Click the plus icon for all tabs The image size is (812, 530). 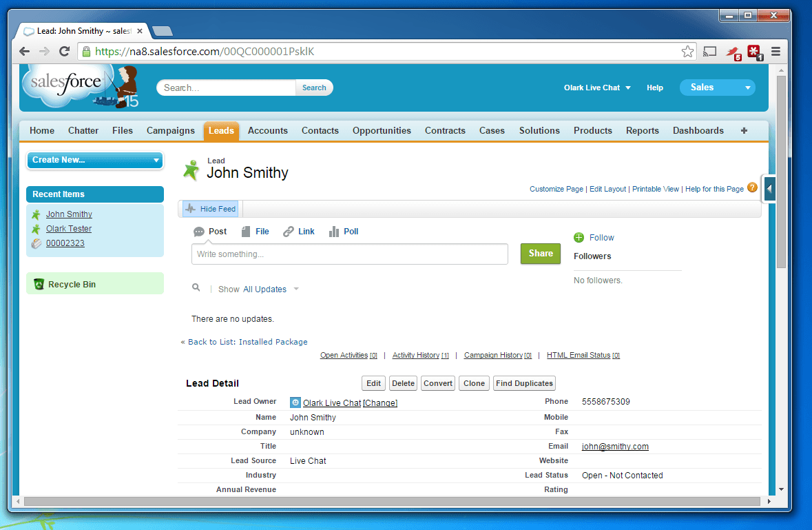click(x=744, y=130)
